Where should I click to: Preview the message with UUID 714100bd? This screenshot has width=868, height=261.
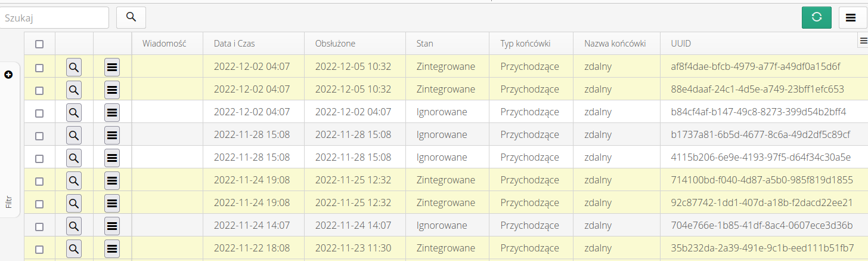[x=74, y=180]
